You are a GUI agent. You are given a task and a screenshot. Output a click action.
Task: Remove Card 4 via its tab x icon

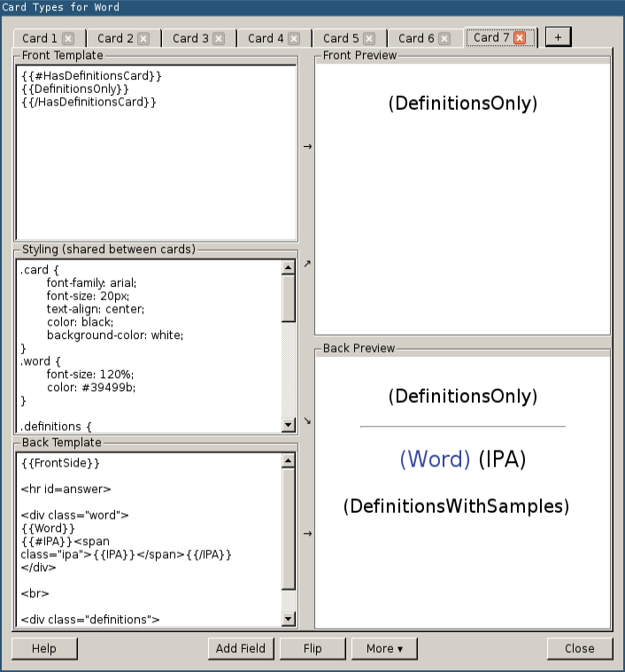pos(294,39)
